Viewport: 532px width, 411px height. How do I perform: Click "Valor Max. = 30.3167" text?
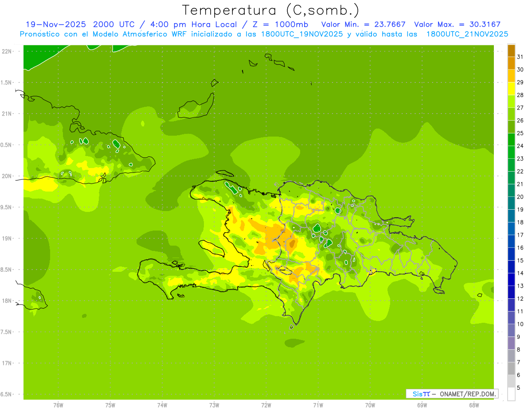click(x=457, y=24)
